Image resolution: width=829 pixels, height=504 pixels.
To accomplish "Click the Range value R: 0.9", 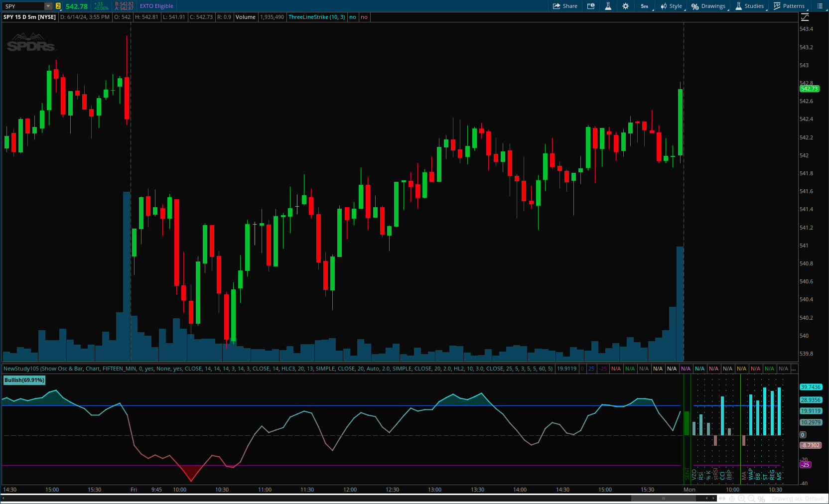I will [224, 17].
